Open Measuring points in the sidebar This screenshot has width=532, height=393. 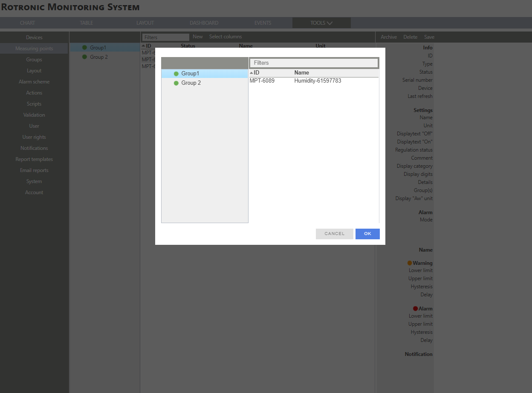tap(34, 49)
